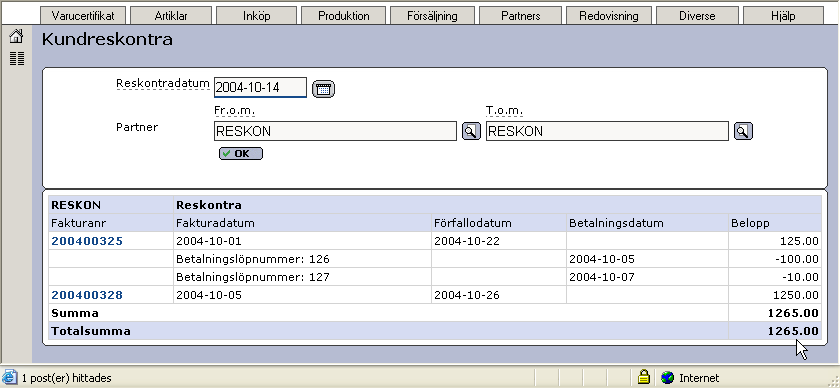Click the Summa row label
This screenshot has width=840, height=388.
pos(74,313)
